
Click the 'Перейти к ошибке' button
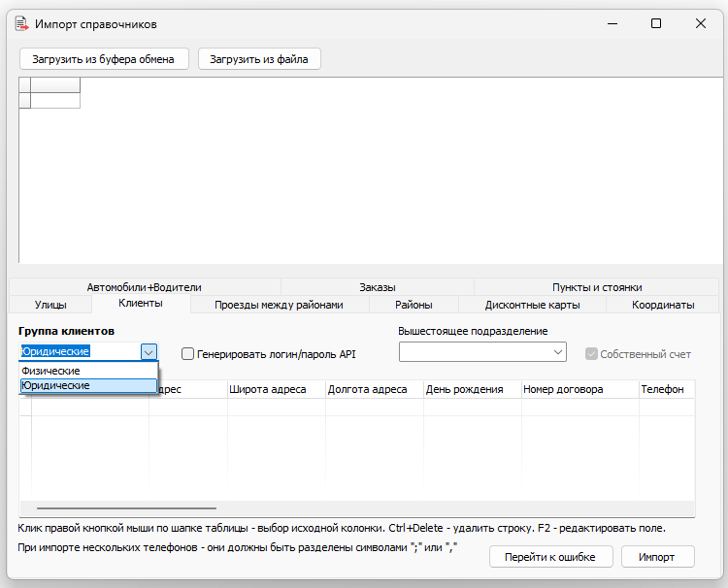(549, 556)
